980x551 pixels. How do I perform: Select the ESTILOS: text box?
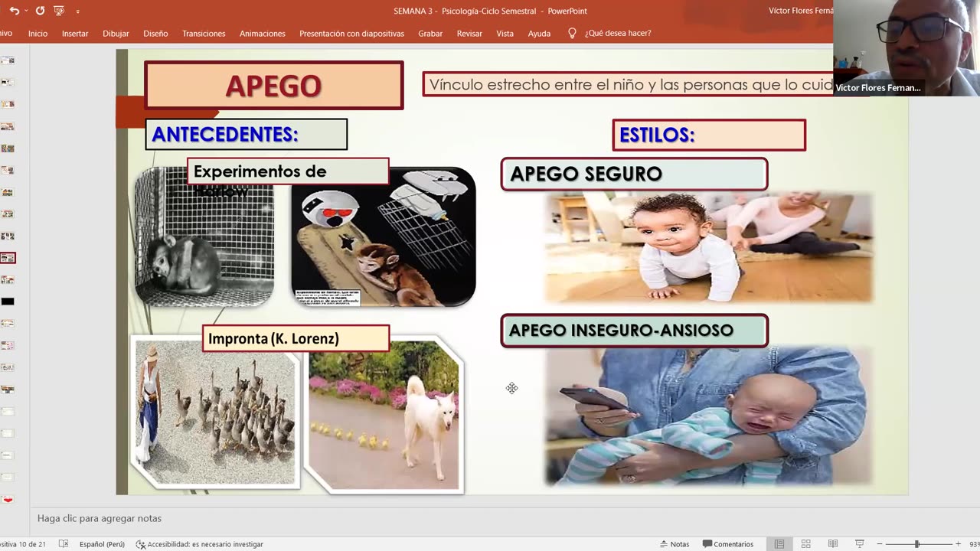709,135
